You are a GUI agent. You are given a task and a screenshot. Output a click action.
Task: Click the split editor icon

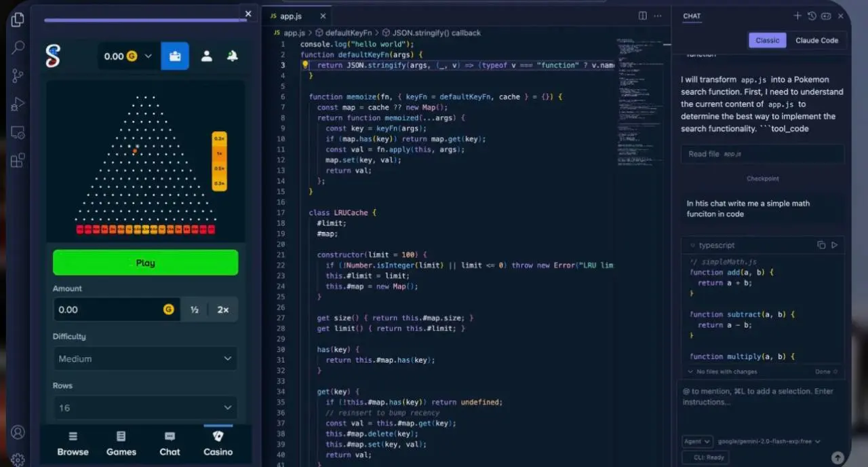tap(642, 16)
